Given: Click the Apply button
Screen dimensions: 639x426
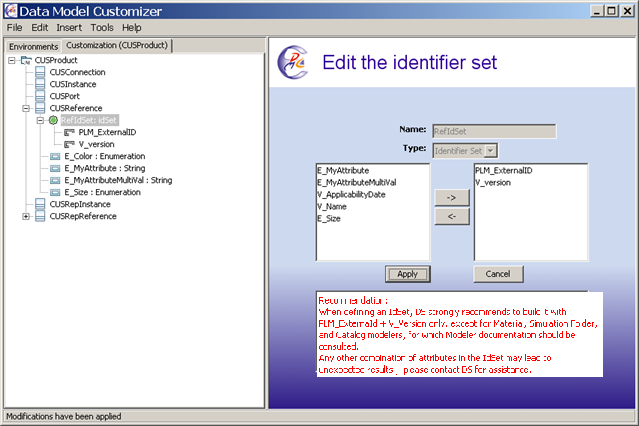Looking at the screenshot, I should tap(408, 274).
